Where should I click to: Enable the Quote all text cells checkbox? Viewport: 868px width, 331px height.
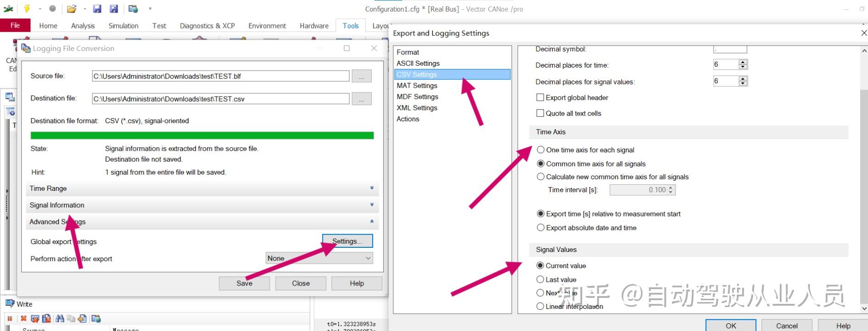pyautogui.click(x=540, y=113)
